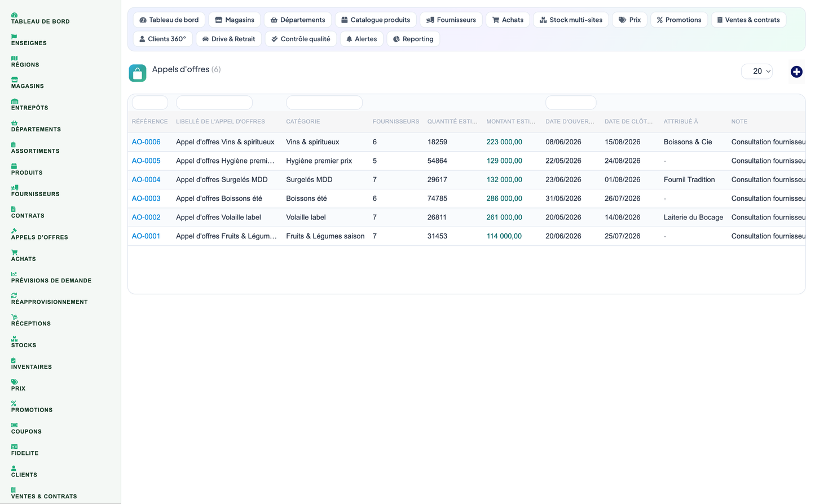815x504 pixels.
Task: Click the Contrats document icon in sidebar
Action: coord(14,209)
